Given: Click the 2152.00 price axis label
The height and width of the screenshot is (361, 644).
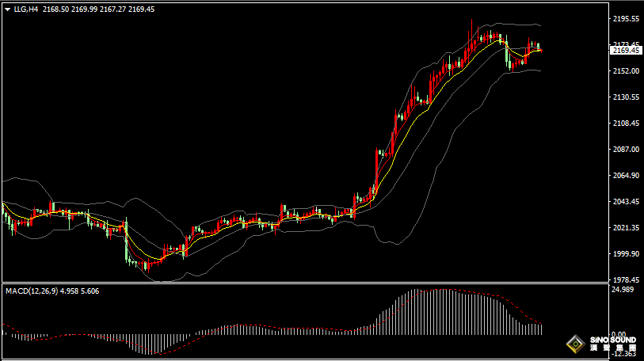Looking at the screenshot, I should pyautogui.click(x=626, y=71).
